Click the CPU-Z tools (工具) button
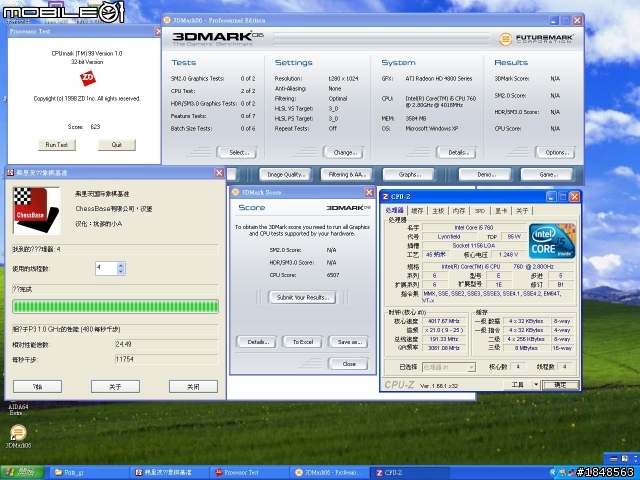The height and width of the screenshot is (480, 640). (518, 384)
